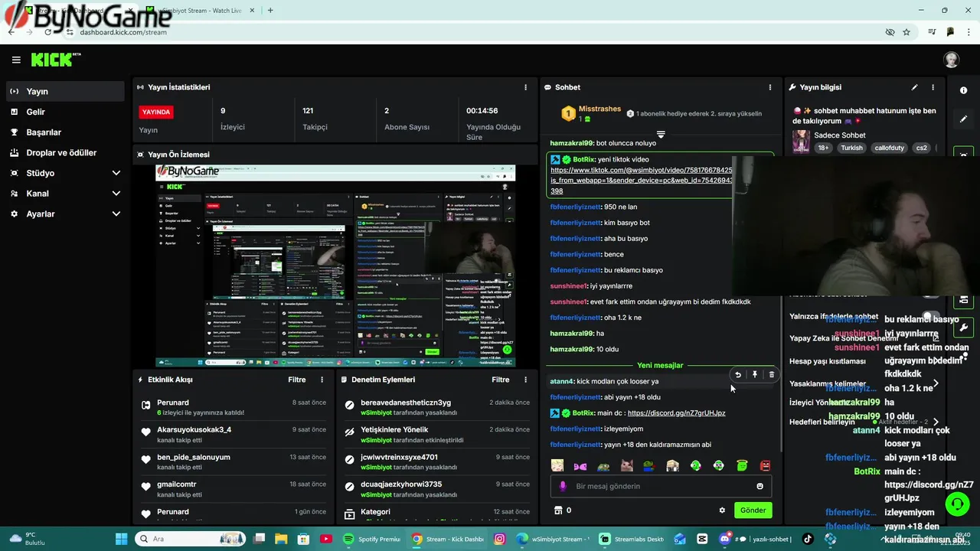Click the stream preview thumbnail
980x551 pixels.
tap(335, 266)
